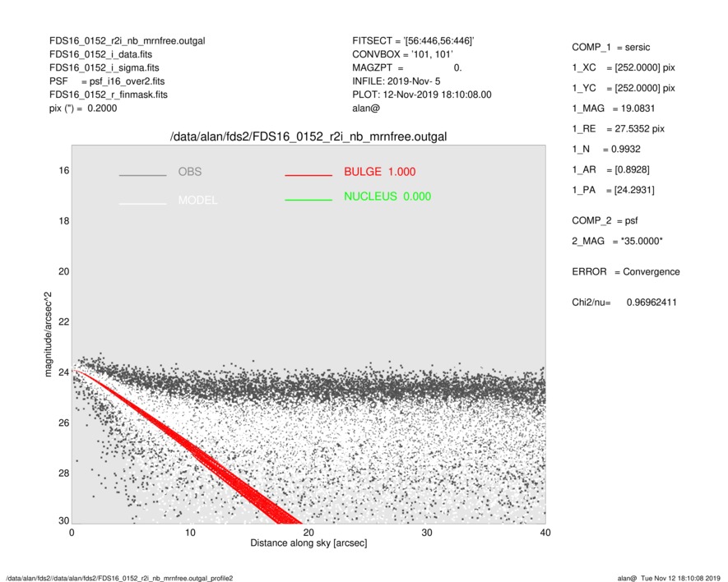Click the y-axis tick label 28
This screenshot has width=728, height=582.
click(x=64, y=473)
